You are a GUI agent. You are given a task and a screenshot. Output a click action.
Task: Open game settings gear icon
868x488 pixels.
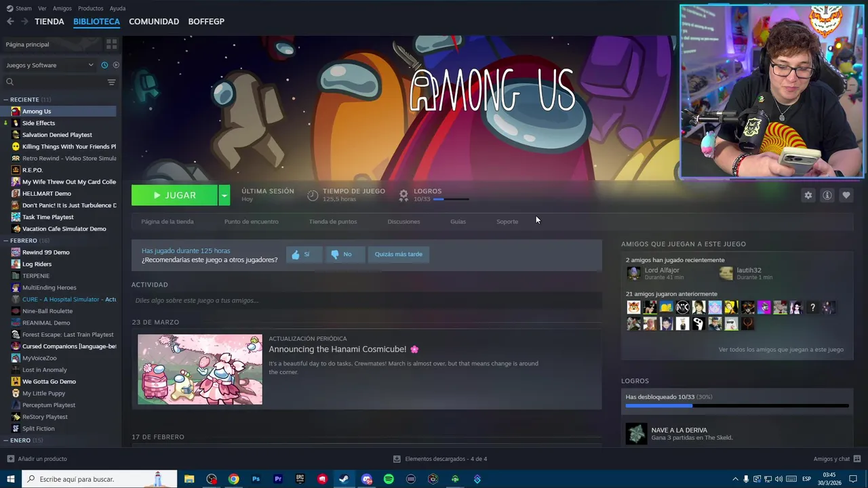tap(808, 195)
